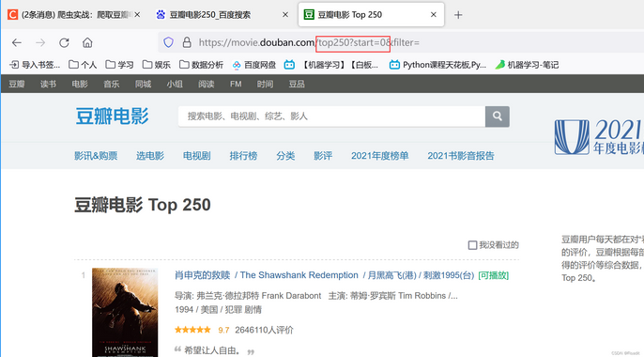Click the 豆瓣电影 logo
The width and height of the screenshot is (644, 357).
(112, 116)
